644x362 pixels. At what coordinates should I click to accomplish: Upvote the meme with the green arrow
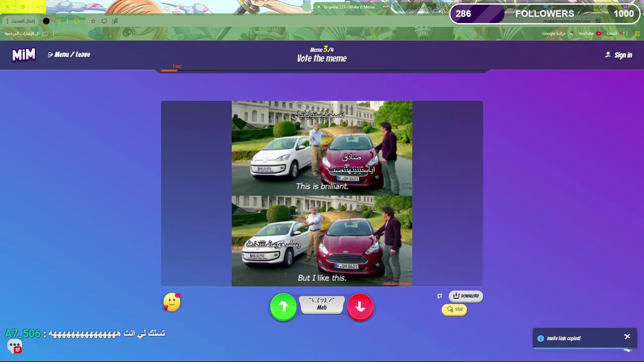pos(283,307)
